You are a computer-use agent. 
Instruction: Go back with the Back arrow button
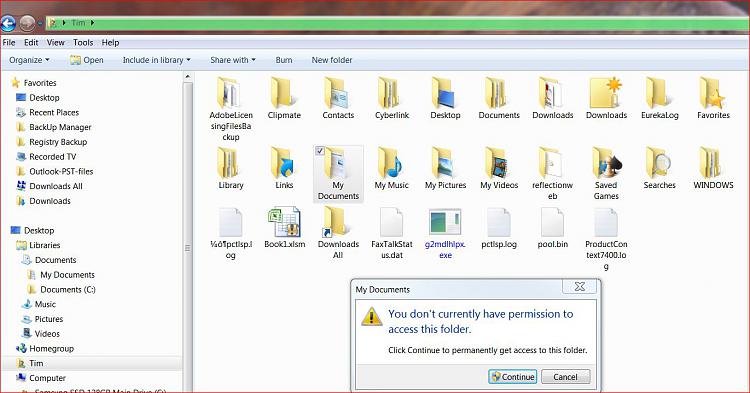(x=8, y=23)
